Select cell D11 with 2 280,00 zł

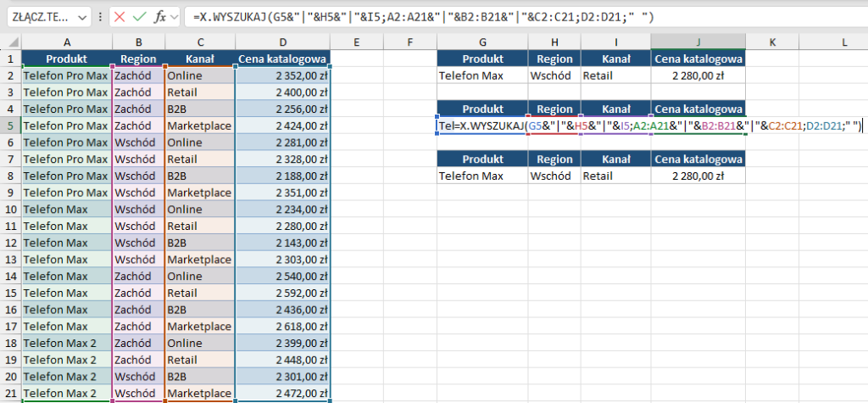pyautogui.click(x=282, y=226)
